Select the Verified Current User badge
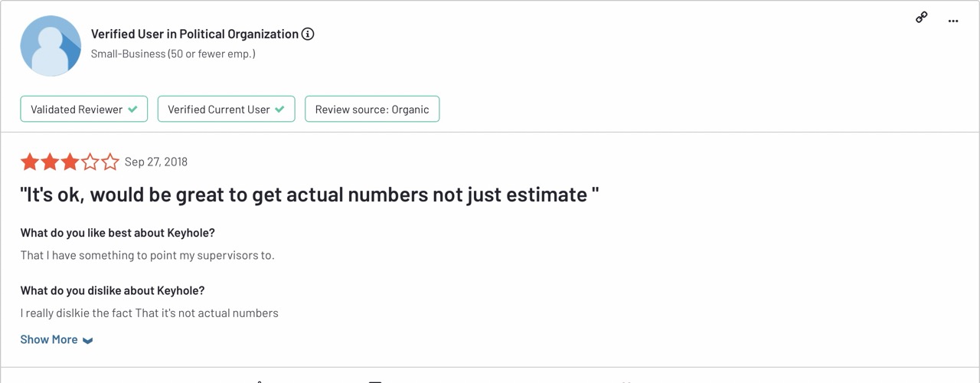Viewport: 980px width, 383px height. coord(219,110)
